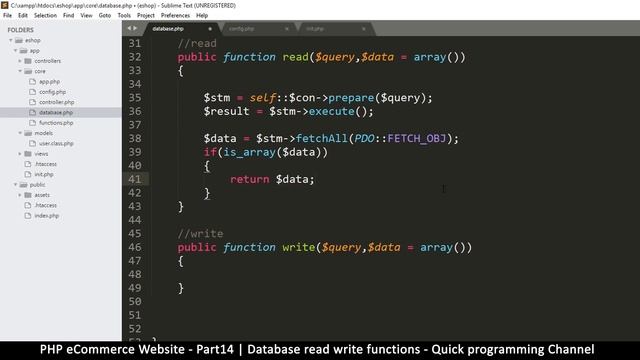Expand the controllers folder
Image resolution: width=640 pixels, height=360 pixels.
coord(20,61)
